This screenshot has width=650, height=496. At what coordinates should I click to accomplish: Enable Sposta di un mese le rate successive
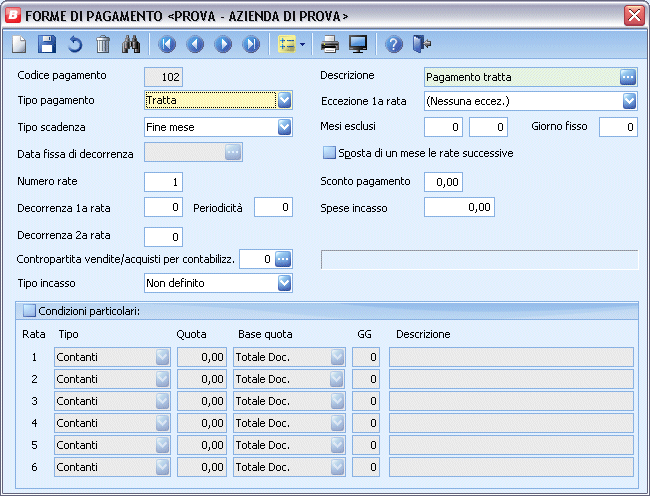coord(329,153)
